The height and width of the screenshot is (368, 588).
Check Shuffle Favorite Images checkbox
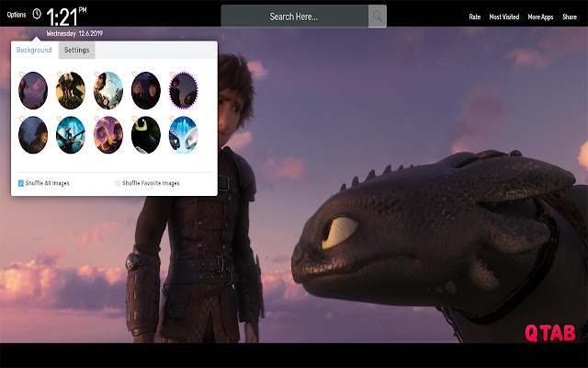click(118, 183)
